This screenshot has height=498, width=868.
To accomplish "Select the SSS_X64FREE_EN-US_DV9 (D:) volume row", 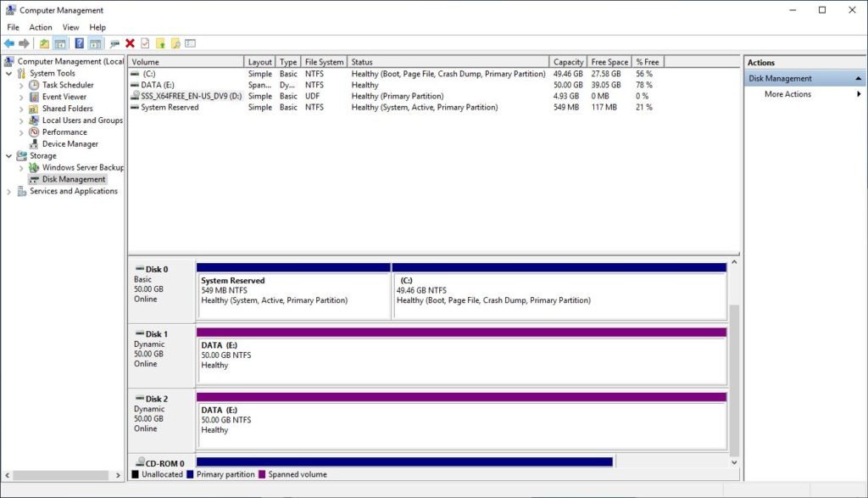I will point(396,96).
